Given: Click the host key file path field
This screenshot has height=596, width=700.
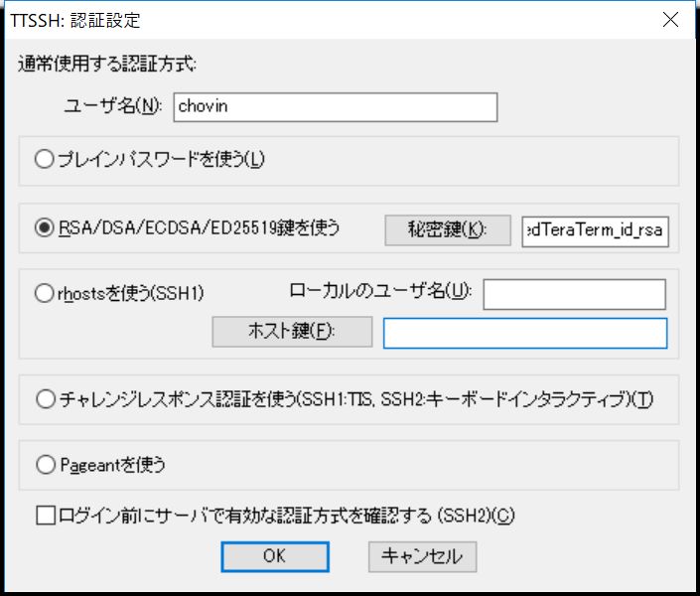Looking at the screenshot, I should tap(525, 334).
